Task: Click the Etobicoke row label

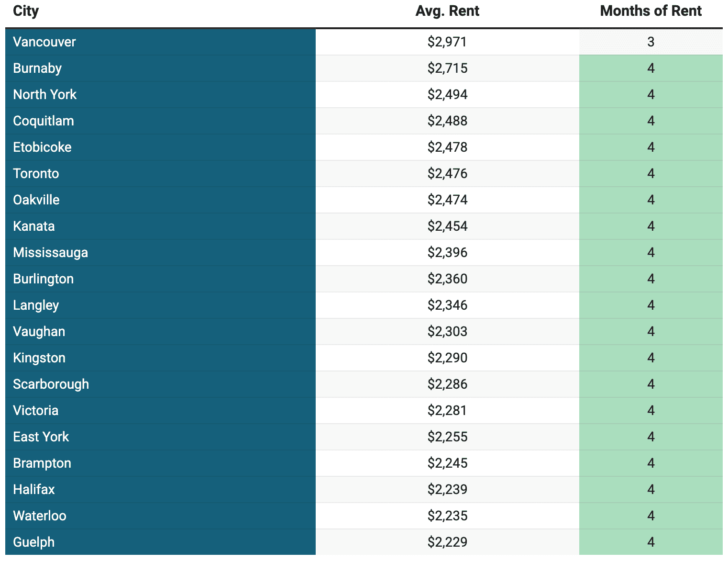Action: point(42,147)
